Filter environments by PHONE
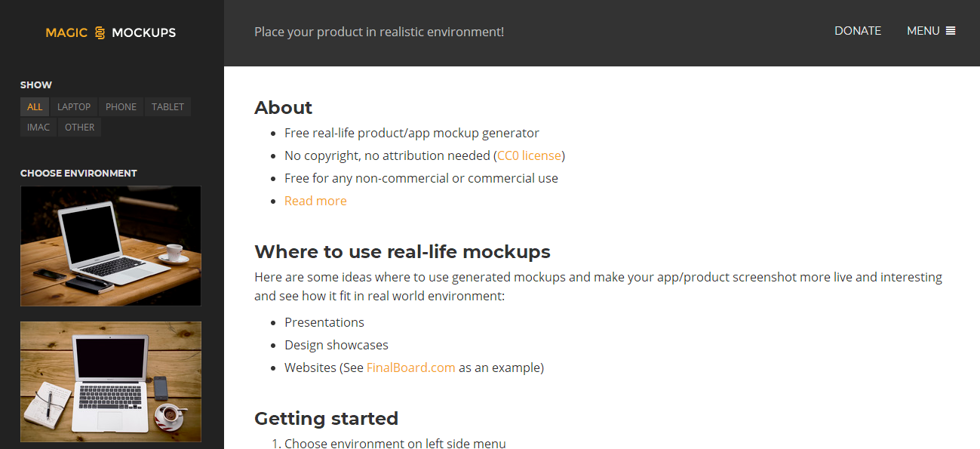This screenshot has width=980, height=449. [121, 107]
